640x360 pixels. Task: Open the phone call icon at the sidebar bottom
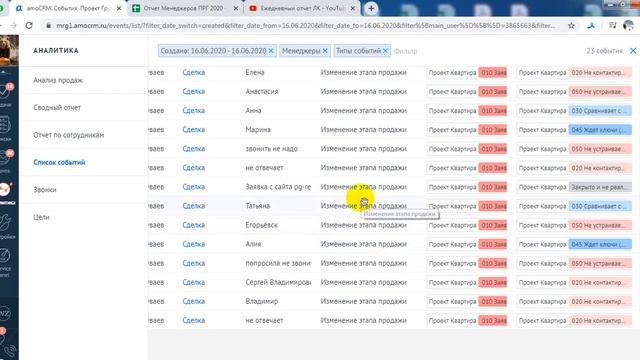pos(10,351)
